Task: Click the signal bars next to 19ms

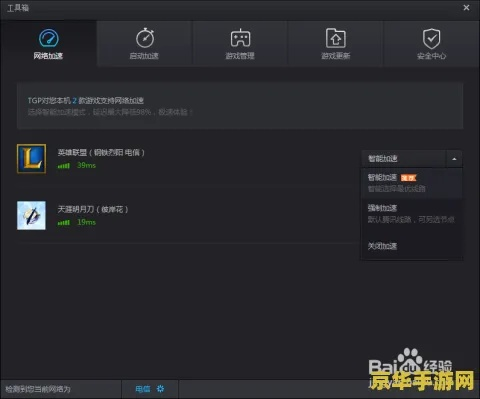Action: tap(64, 222)
